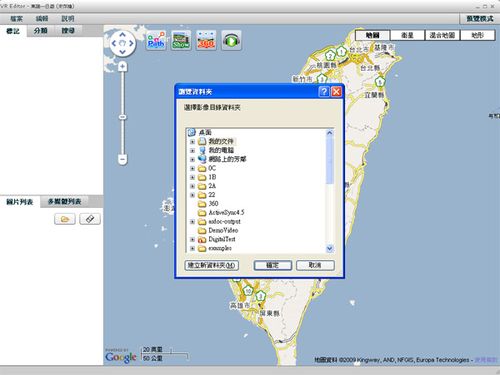
Task: Click the Google logo on the map
Action: coord(121,357)
